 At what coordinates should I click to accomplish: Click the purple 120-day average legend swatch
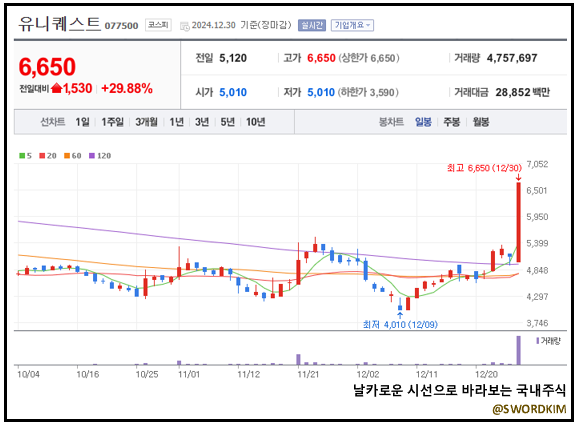92,156
